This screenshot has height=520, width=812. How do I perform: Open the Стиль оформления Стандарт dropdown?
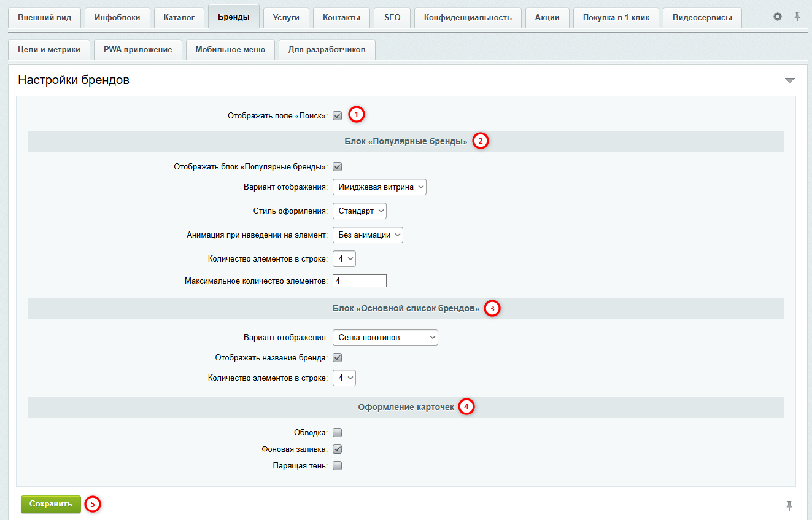coord(360,211)
